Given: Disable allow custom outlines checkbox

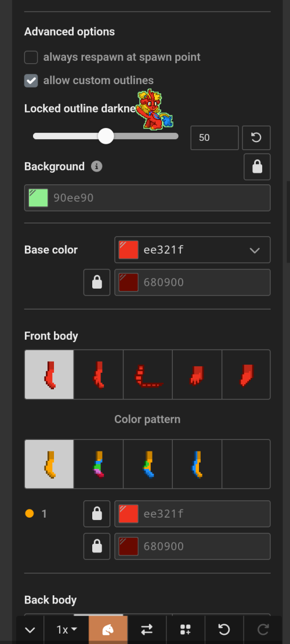Looking at the screenshot, I should coord(31,81).
